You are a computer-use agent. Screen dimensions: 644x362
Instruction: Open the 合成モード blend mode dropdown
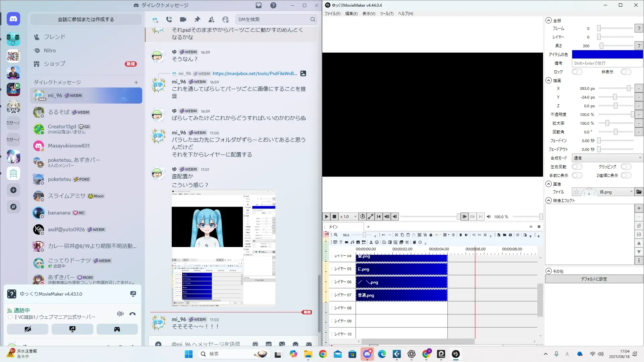pyautogui.click(x=607, y=158)
